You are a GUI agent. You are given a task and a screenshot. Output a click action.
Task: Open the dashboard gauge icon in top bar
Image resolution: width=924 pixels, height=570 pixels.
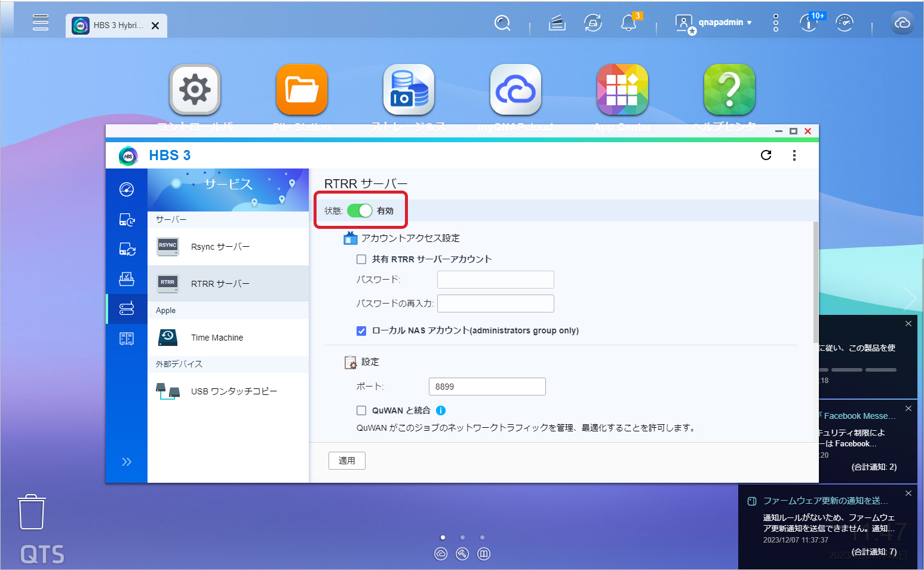coord(845,23)
